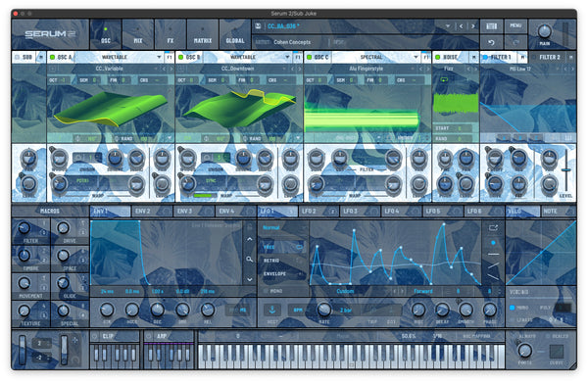Click the MAIN volume knob
Viewport: 588px width, 383px height.
[544, 31]
